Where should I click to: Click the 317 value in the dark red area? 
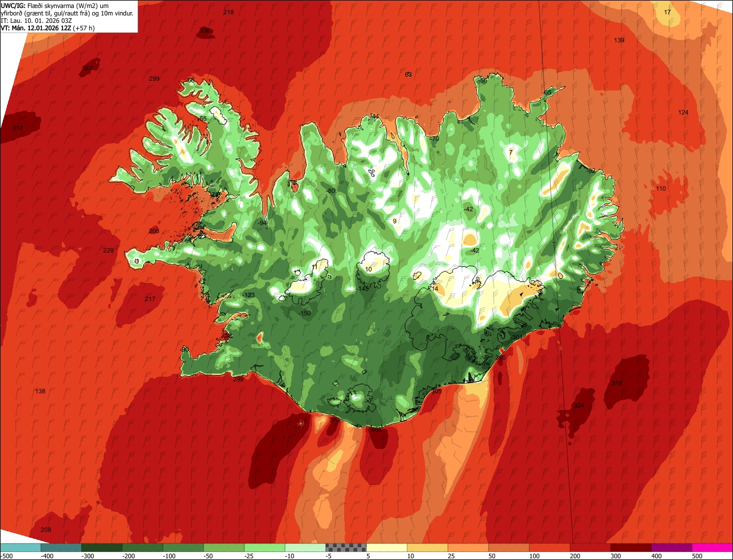[18, 128]
